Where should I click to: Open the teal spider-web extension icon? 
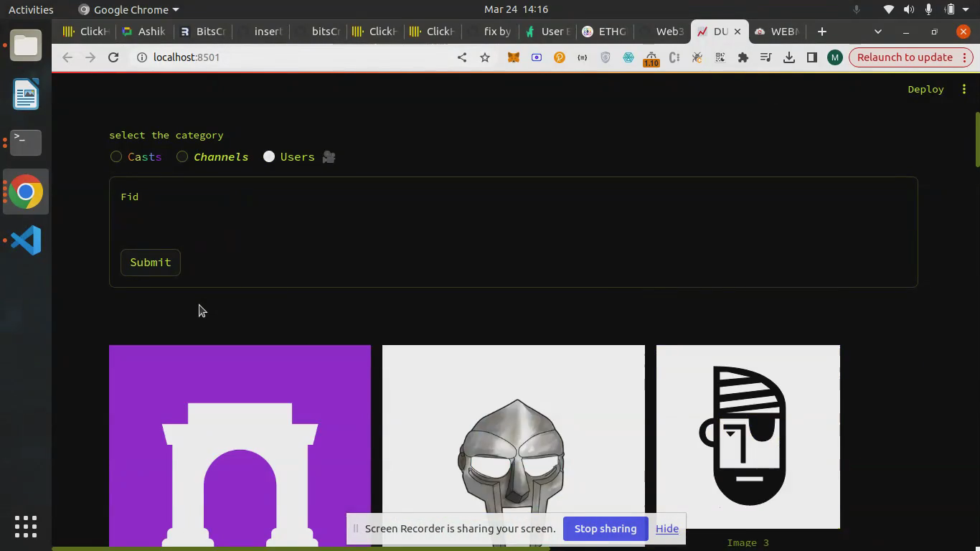pos(628,57)
